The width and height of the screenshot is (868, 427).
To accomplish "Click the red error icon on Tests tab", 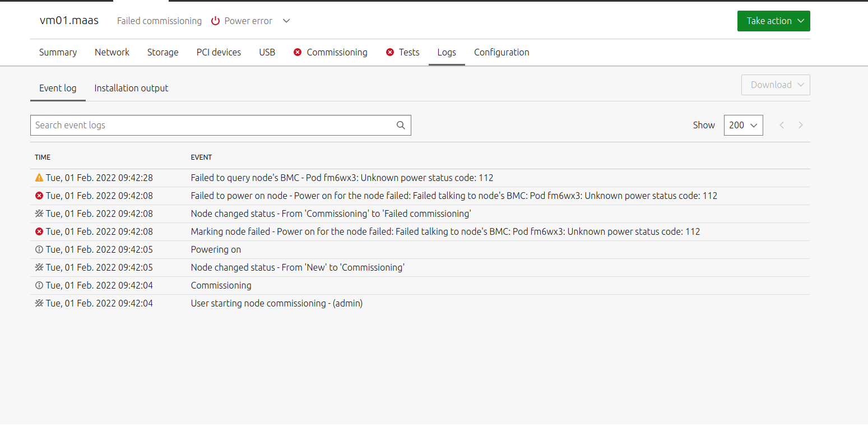I will click(x=390, y=52).
